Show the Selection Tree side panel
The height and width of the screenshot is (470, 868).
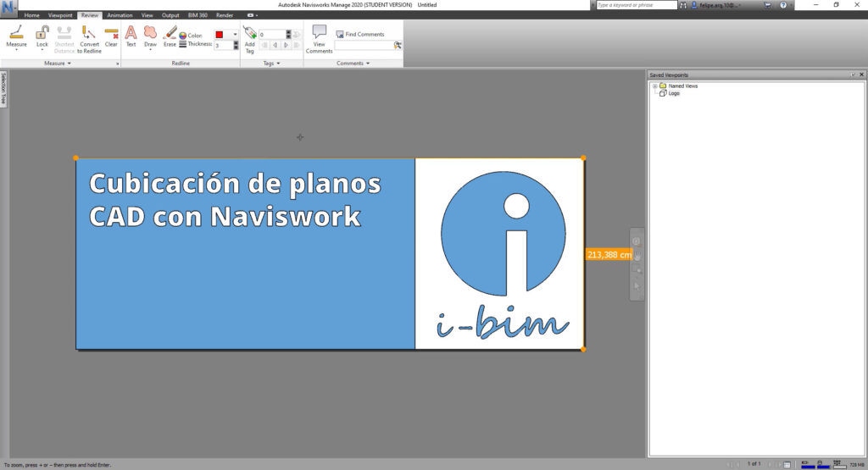pyautogui.click(x=3, y=88)
